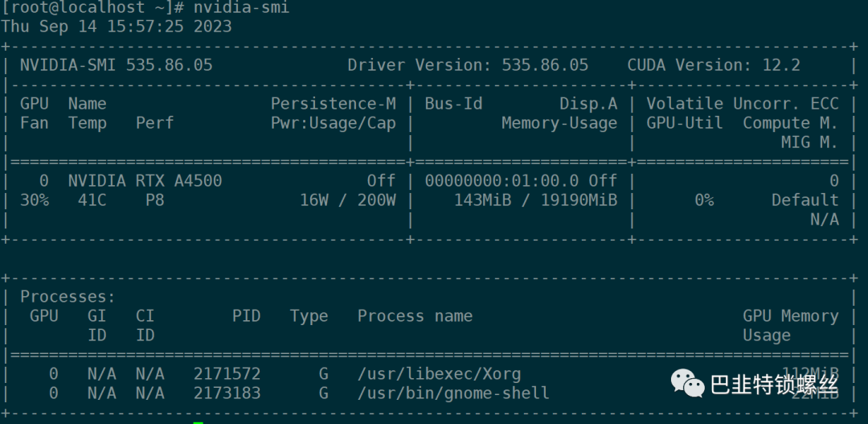Viewport: 868px width, 424px height.
Task: Click the Driver Version 535.86.05 text
Action: coord(468,65)
